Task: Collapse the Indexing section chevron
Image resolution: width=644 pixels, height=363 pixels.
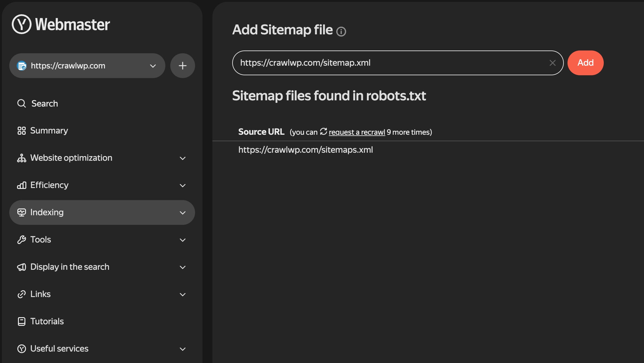Action: pyautogui.click(x=183, y=213)
